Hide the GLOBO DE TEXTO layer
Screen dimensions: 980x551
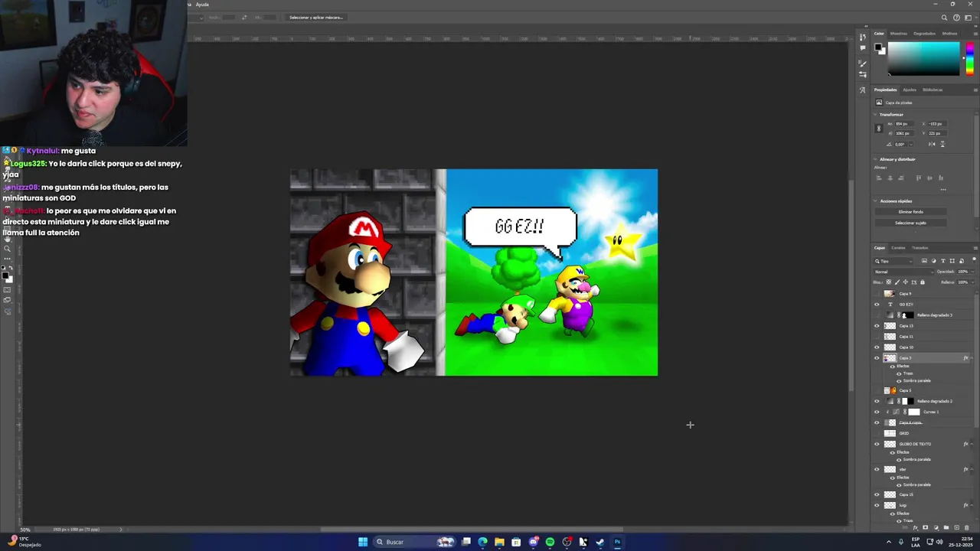pyautogui.click(x=877, y=444)
